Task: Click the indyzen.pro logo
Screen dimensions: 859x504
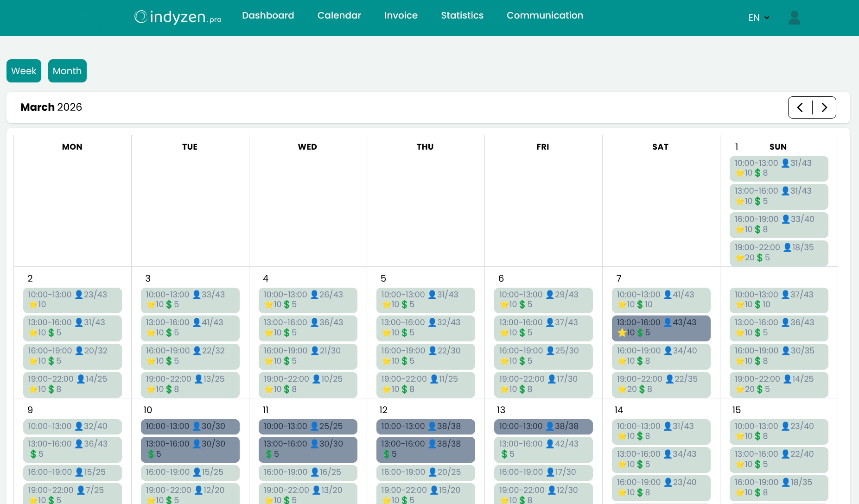Action: pyautogui.click(x=178, y=17)
